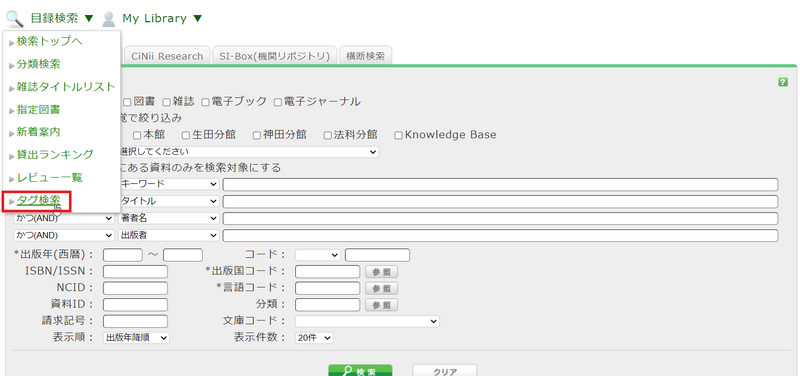The width and height of the screenshot is (800, 376).
Task: Click the 資料ID input field
Action: (x=135, y=305)
